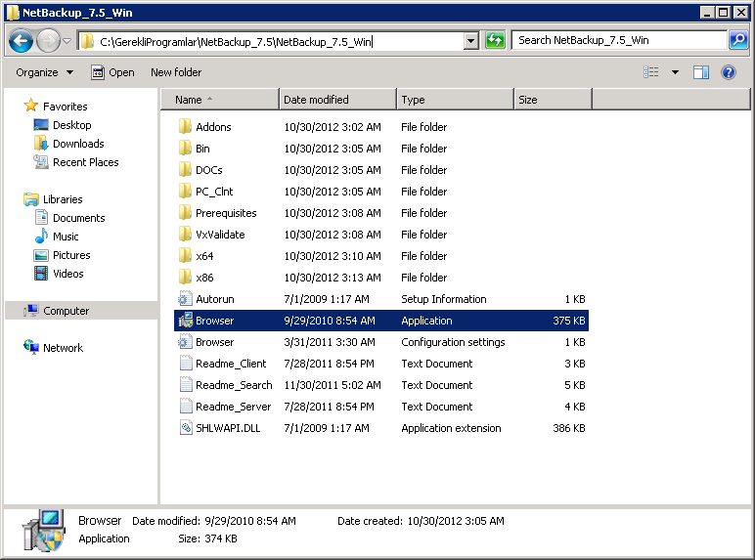Click the address bar path text
Image resolution: width=755 pixels, height=560 pixels.
pos(236,42)
